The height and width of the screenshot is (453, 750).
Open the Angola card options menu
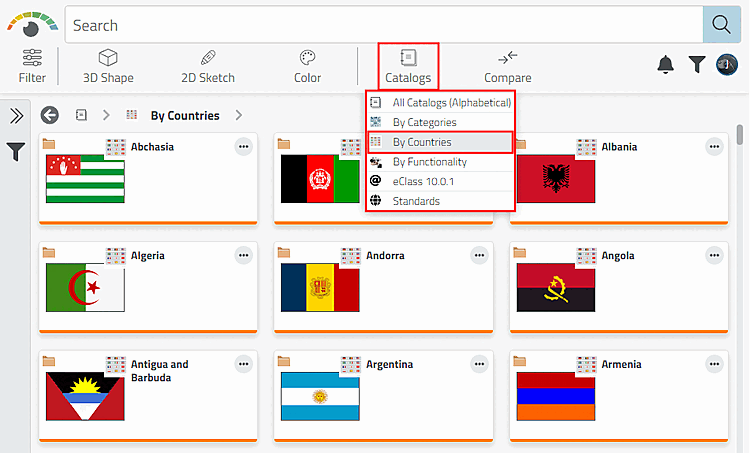coord(714,255)
